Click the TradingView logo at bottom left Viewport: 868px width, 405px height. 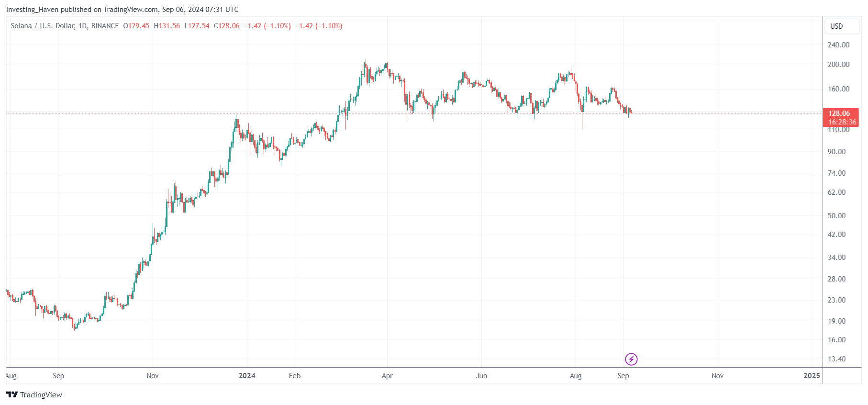coord(34,394)
